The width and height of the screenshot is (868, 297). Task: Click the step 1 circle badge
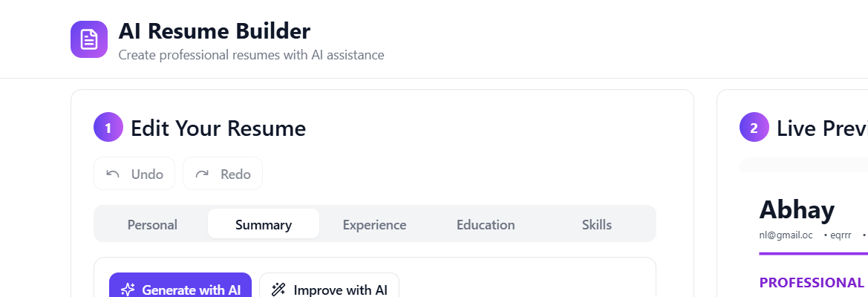[x=108, y=128]
